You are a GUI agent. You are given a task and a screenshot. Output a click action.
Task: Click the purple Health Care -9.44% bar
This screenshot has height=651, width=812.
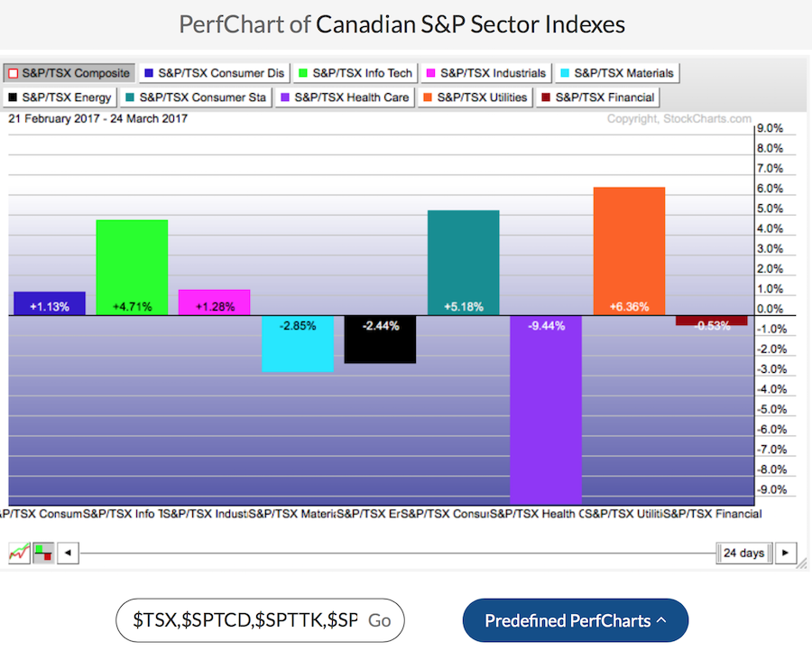(x=546, y=406)
